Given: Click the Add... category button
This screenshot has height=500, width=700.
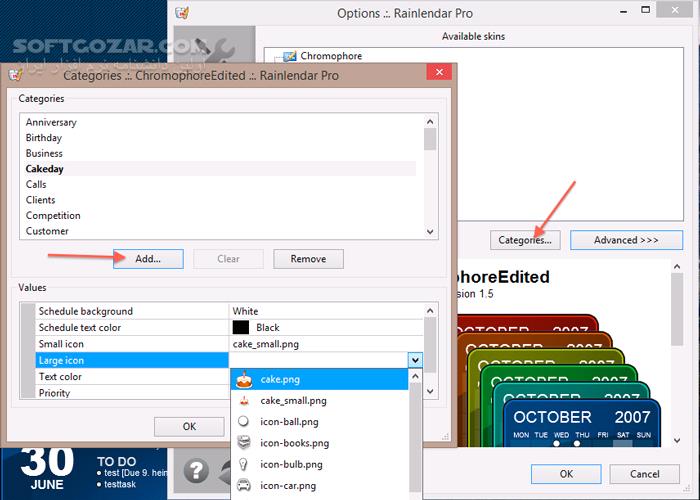Looking at the screenshot, I should click(148, 259).
